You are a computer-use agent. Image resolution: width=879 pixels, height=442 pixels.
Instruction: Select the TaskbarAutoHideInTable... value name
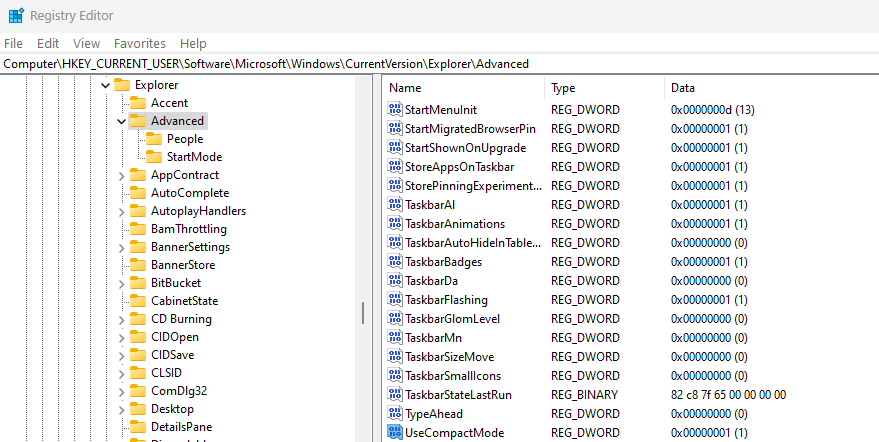(x=474, y=243)
